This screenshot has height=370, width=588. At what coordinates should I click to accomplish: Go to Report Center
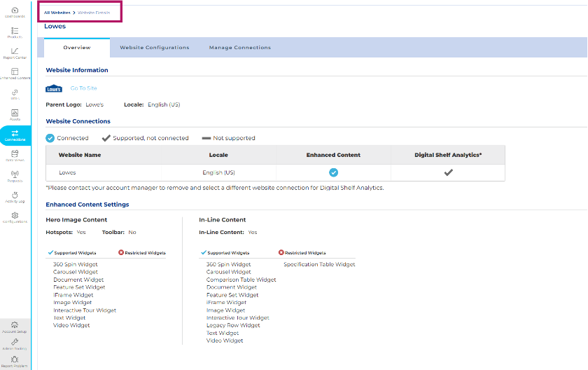tap(15, 53)
